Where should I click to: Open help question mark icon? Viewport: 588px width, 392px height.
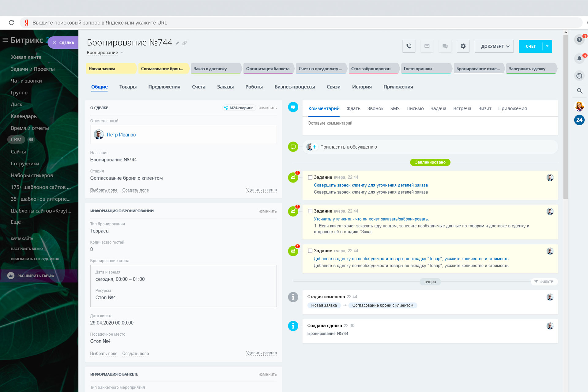click(x=579, y=40)
